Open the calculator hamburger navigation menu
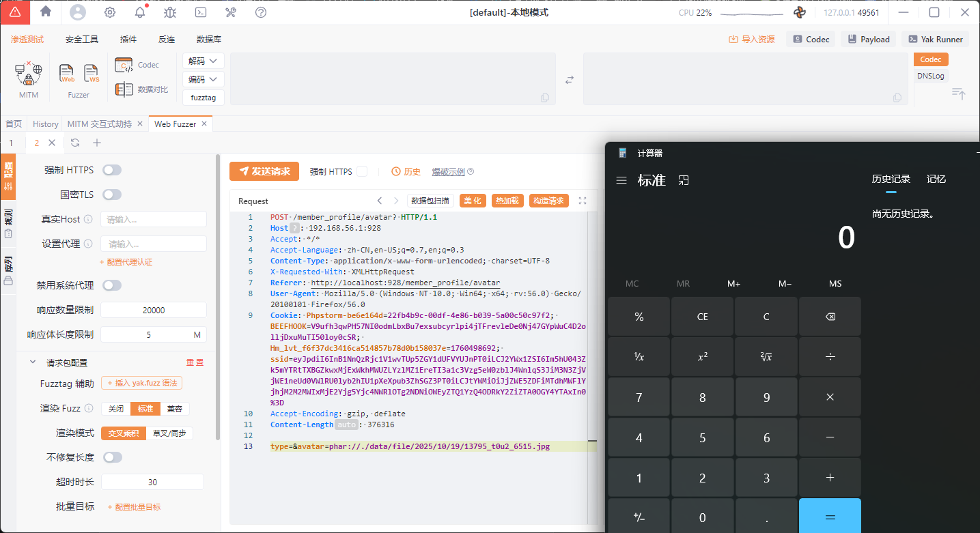980x533 pixels. point(621,180)
